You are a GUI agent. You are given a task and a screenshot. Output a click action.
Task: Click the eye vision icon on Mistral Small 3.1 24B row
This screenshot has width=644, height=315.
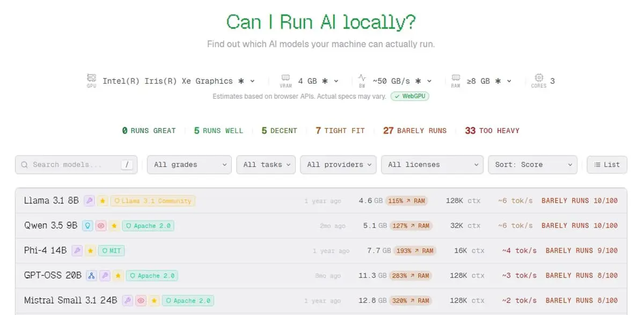coord(141,301)
